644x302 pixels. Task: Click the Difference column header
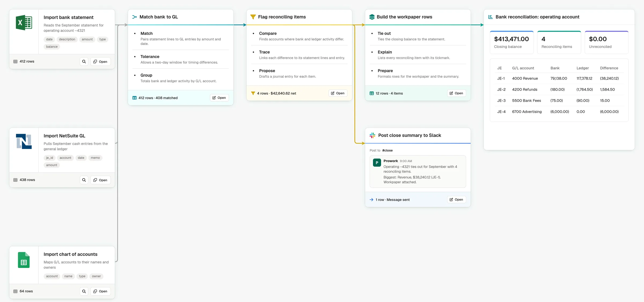[x=609, y=68]
